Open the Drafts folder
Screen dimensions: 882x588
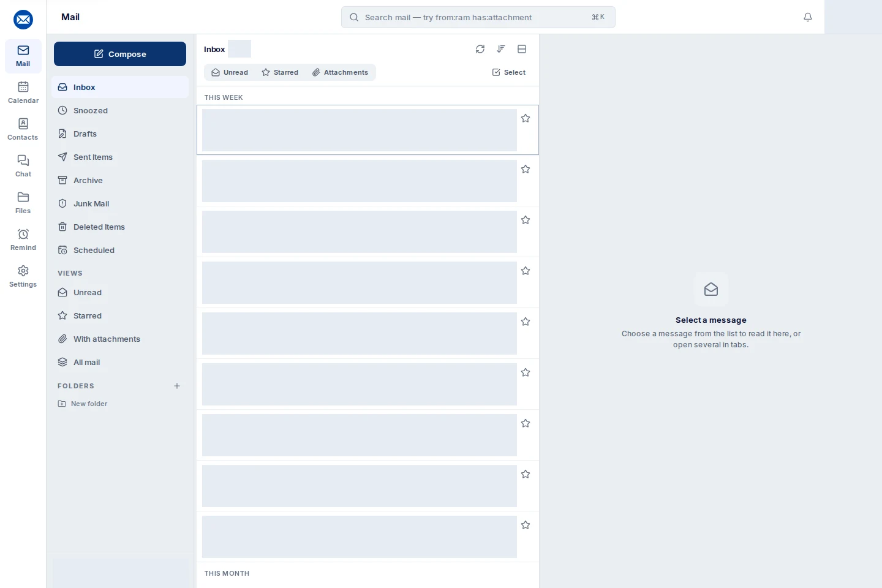point(120,134)
